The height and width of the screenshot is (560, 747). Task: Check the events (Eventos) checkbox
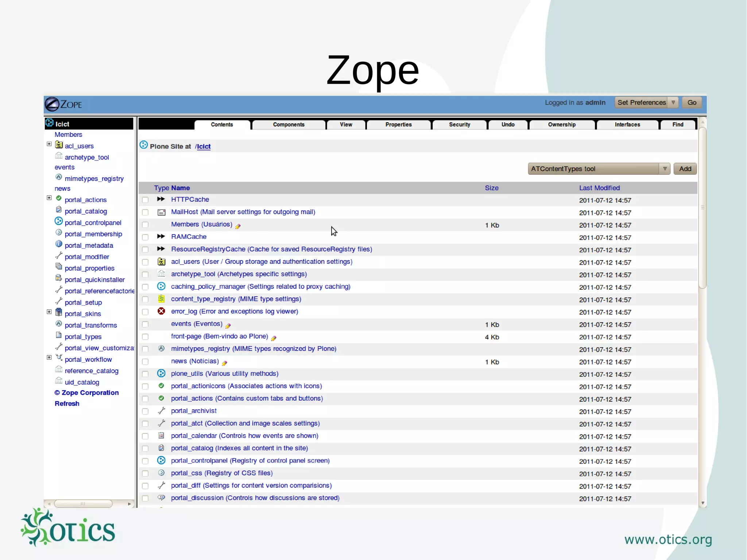pos(145,324)
